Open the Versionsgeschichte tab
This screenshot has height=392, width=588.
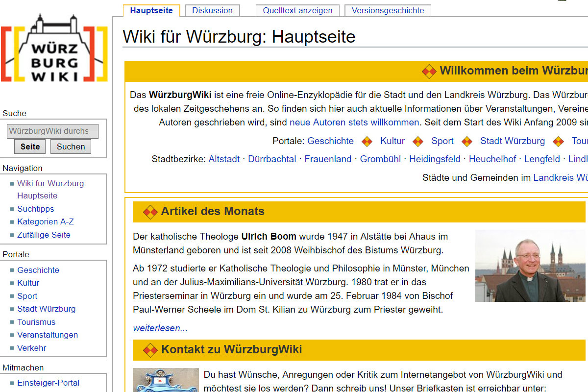[388, 10]
